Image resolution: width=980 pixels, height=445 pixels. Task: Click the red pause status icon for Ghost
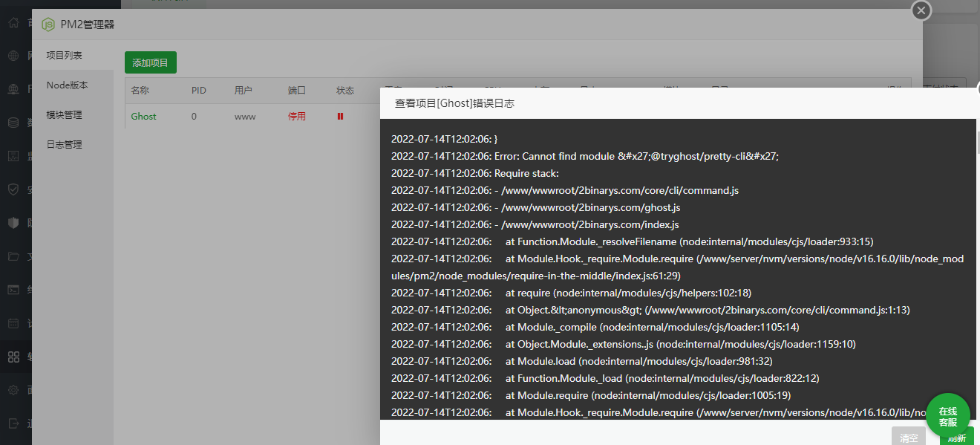pos(340,117)
